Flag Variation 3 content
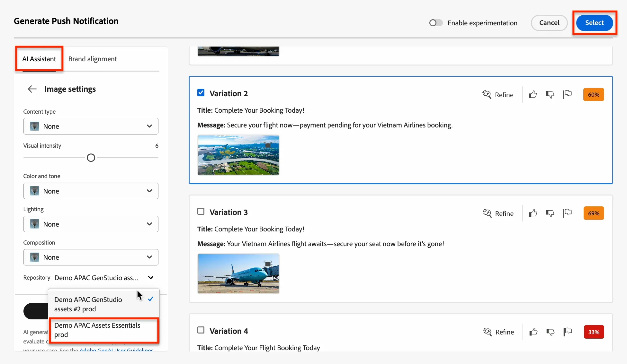 (568, 213)
